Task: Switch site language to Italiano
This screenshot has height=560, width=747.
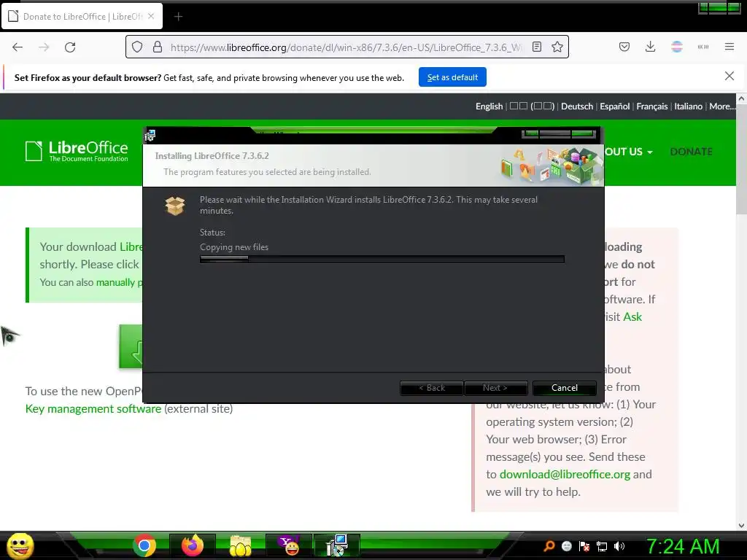Action: pos(688,106)
